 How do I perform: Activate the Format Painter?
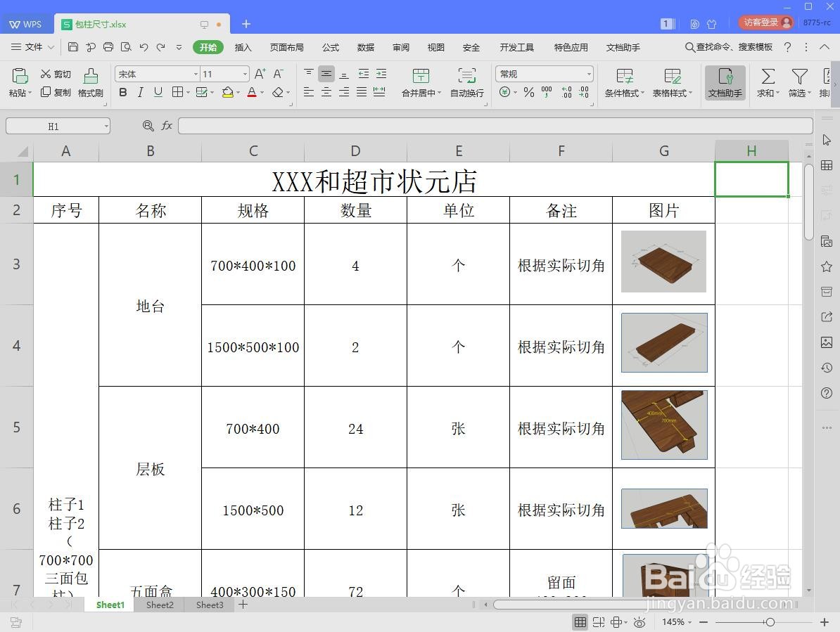pyautogui.click(x=91, y=82)
